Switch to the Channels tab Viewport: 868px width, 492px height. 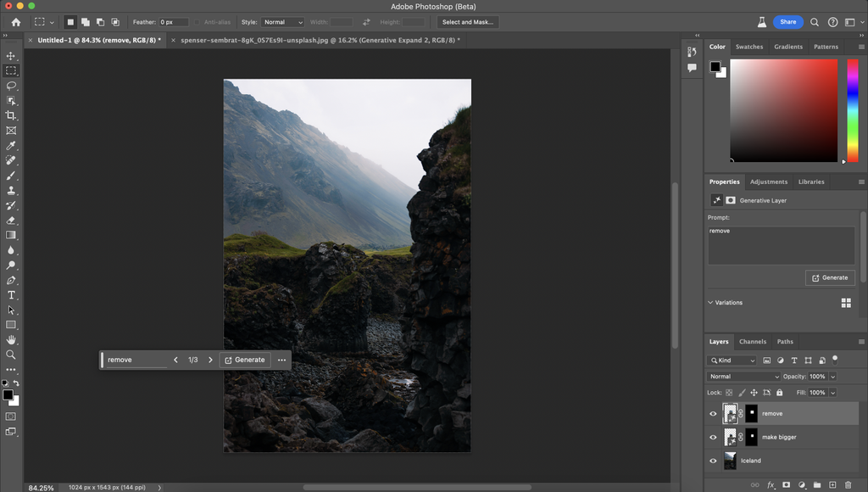(753, 341)
